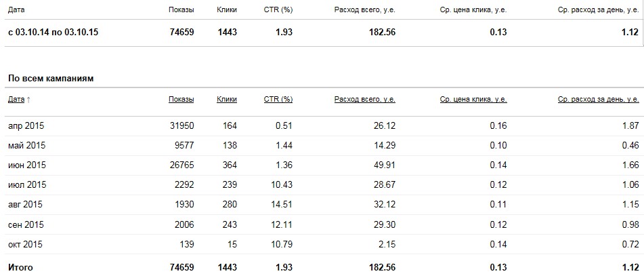Select the окт 2015 row label

pos(26,243)
